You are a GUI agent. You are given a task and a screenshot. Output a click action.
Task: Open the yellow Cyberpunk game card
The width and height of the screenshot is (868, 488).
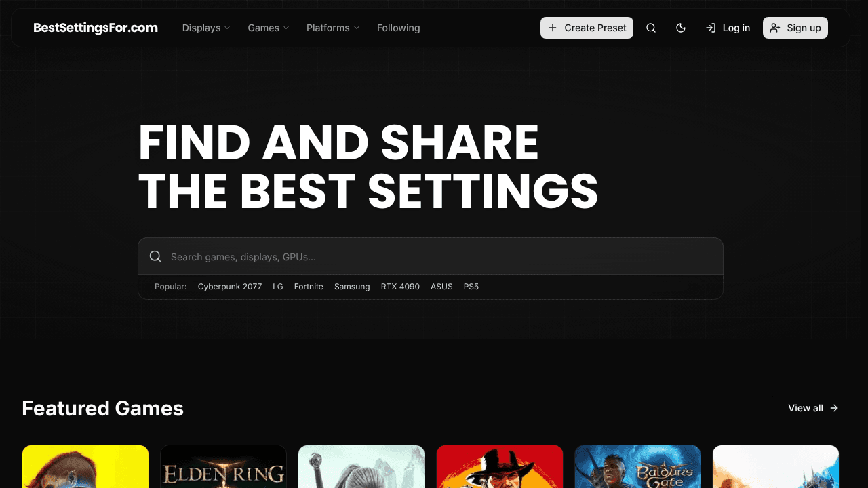(x=85, y=466)
